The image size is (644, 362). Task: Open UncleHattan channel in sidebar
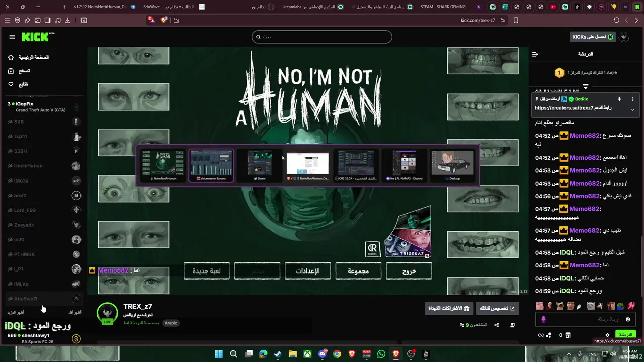(x=43, y=166)
